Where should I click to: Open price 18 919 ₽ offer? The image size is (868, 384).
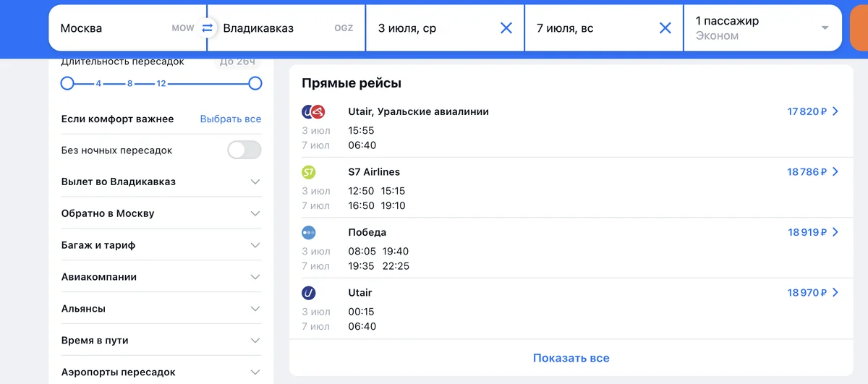pos(807,232)
